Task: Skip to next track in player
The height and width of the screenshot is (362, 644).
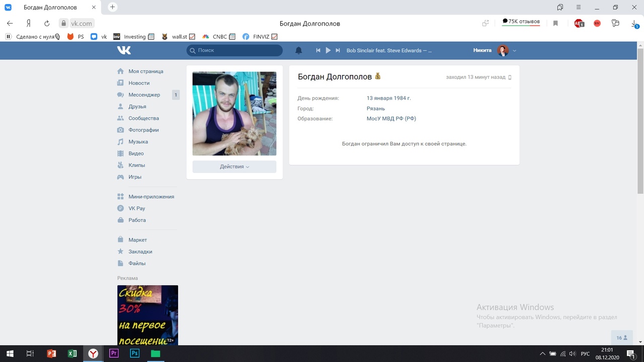Action: click(x=338, y=50)
